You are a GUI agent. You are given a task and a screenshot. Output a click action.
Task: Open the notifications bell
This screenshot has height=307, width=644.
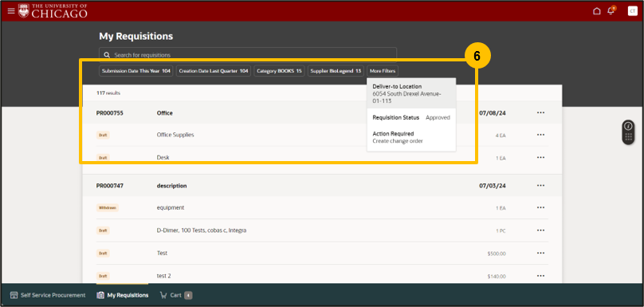[611, 10]
